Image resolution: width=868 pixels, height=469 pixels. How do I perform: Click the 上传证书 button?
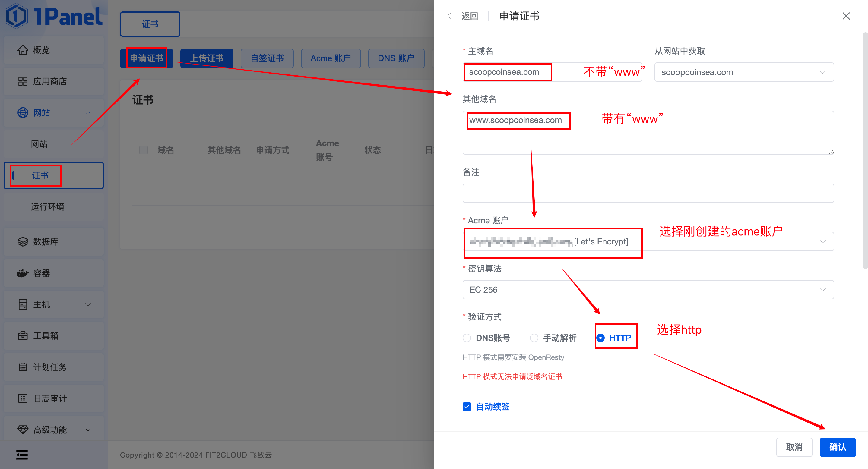pos(207,58)
